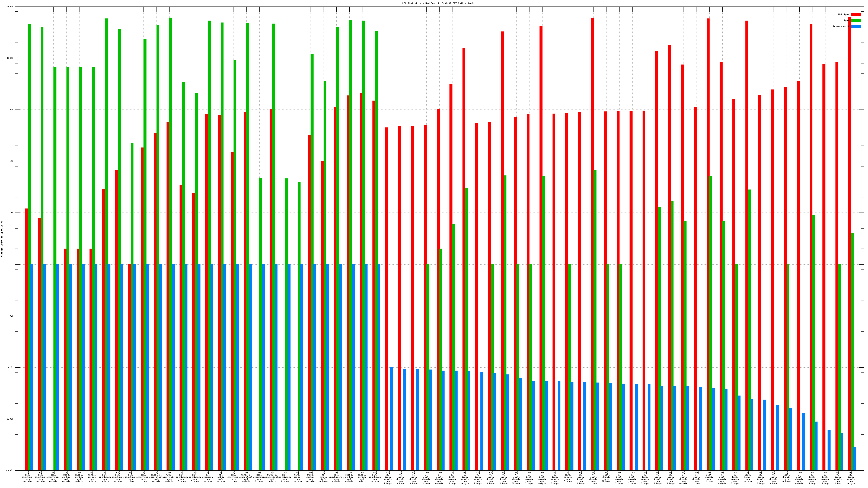Click the 0.01 y-axis tick label
Image resolution: width=868 pixels, height=488 pixels.
pos(11,367)
